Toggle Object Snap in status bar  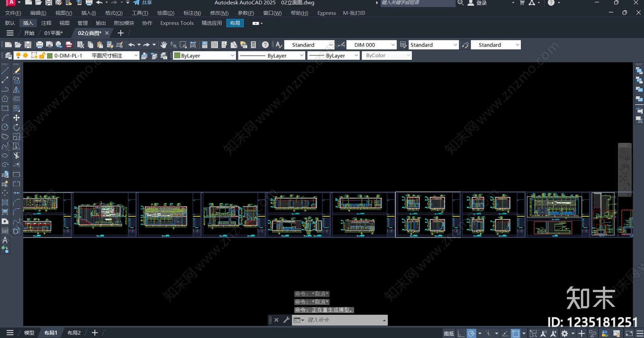tap(516, 333)
